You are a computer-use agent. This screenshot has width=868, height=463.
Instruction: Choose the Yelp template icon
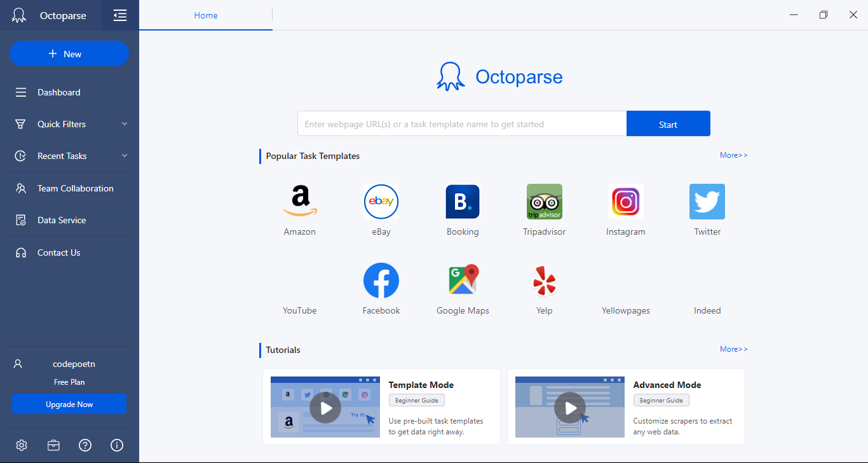pyautogui.click(x=545, y=280)
